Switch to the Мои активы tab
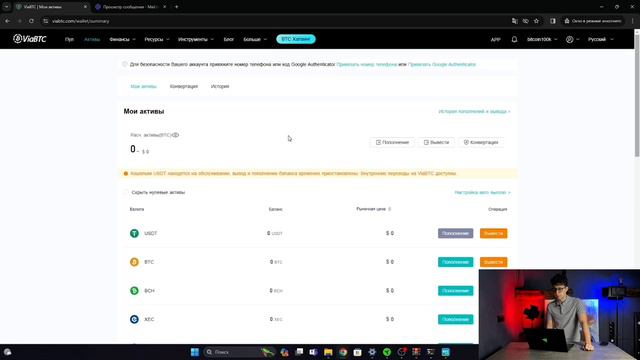Viewport: 640px width, 360px height. [x=143, y=87]
